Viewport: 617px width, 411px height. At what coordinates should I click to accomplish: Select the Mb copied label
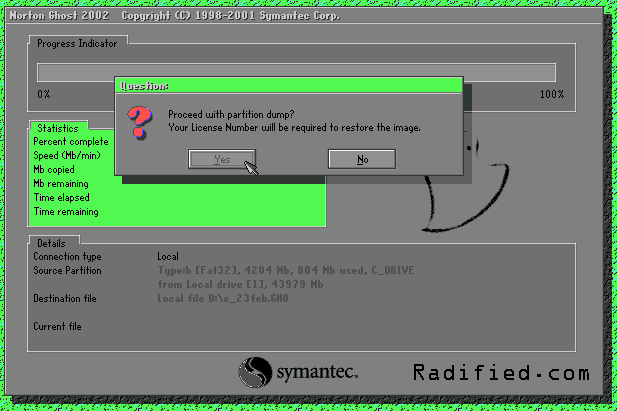click(54, 170)
